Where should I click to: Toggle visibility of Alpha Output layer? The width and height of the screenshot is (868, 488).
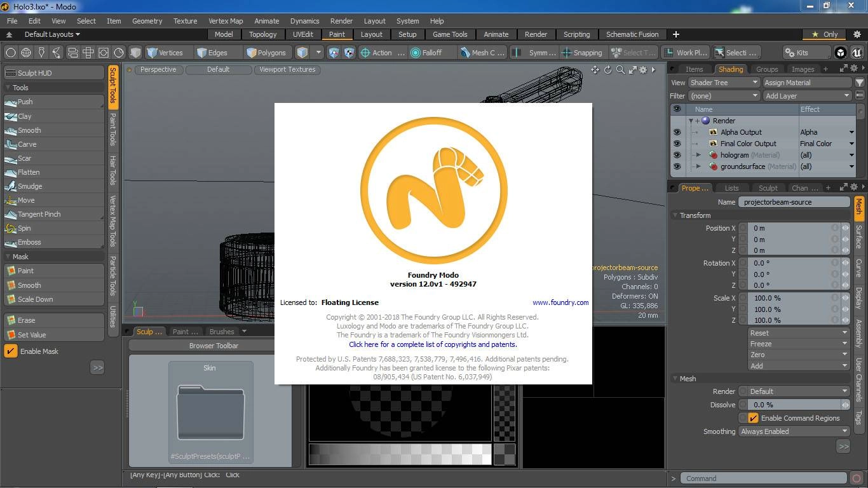coord(677,132)
